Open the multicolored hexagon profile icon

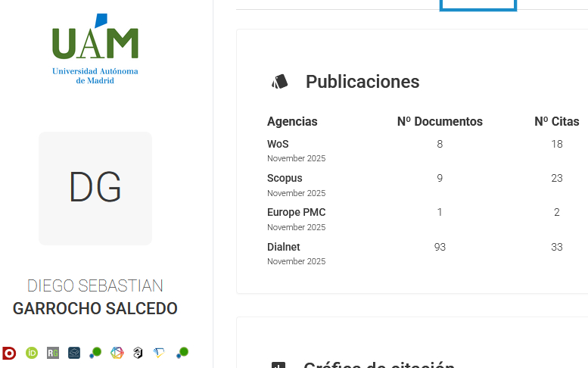(x=117, y=353)
